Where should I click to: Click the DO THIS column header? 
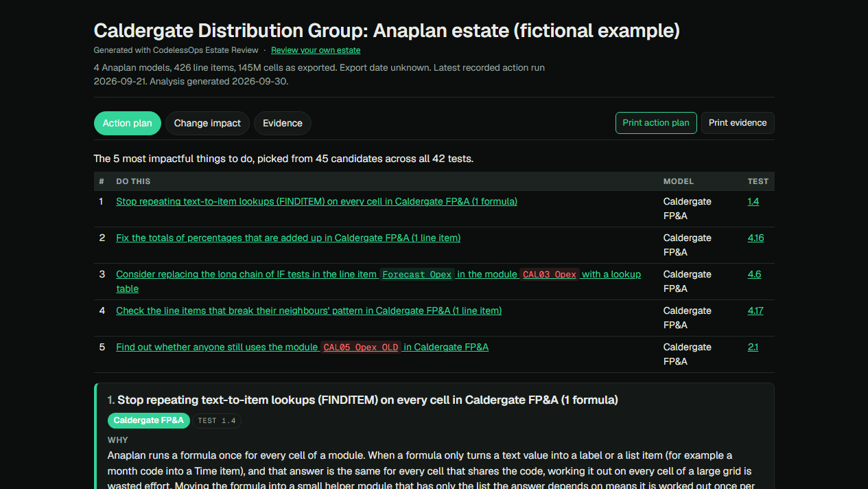point(133,181)
